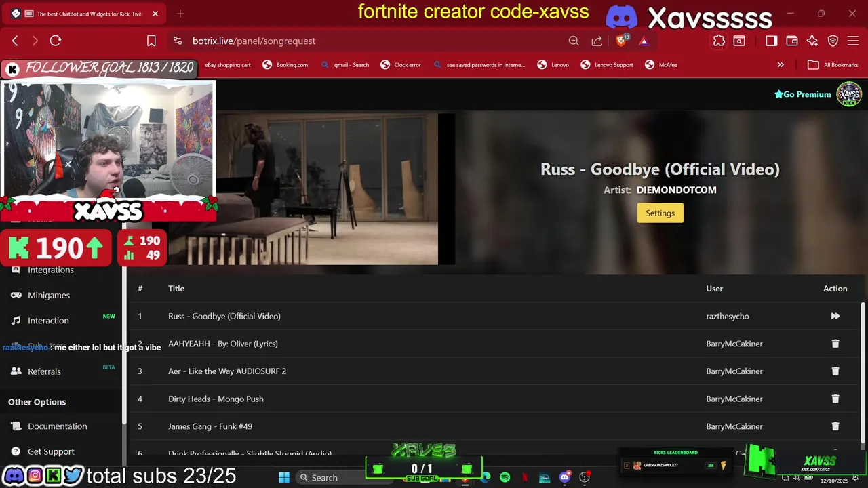Open the Xavss profile avatar menu
The width and height of the screenshot is (868, 488).
(849, 94)
